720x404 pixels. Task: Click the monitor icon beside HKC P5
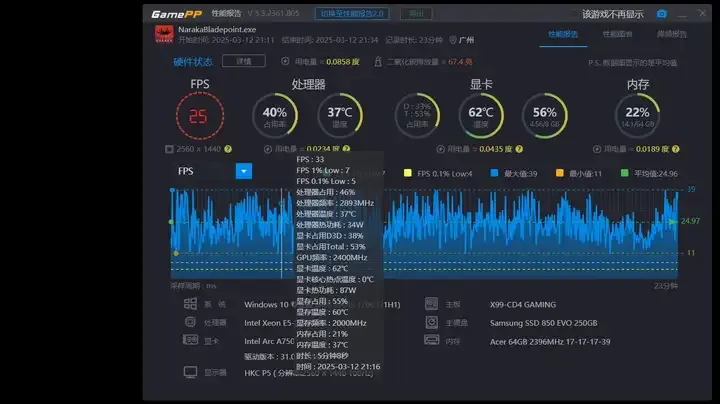coord(190,372)
